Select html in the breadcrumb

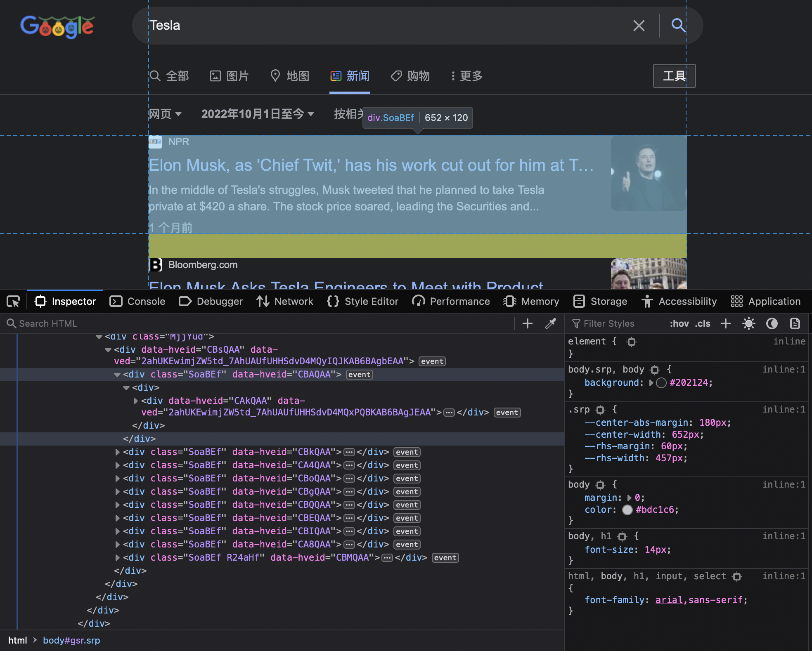click(x=17, y=640)
